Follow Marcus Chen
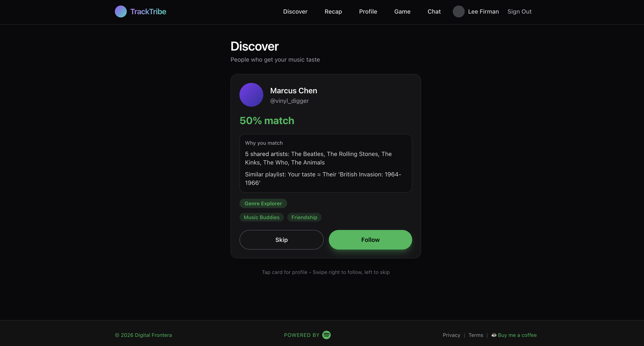Viewport: 644px width, 346px height. (370, 240)
